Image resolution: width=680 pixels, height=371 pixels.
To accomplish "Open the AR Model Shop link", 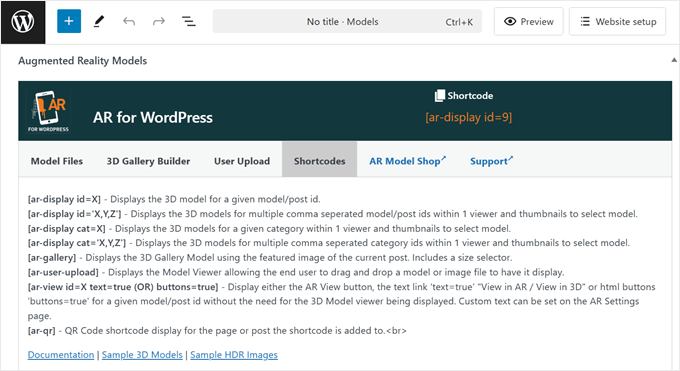I will (408, 161).
